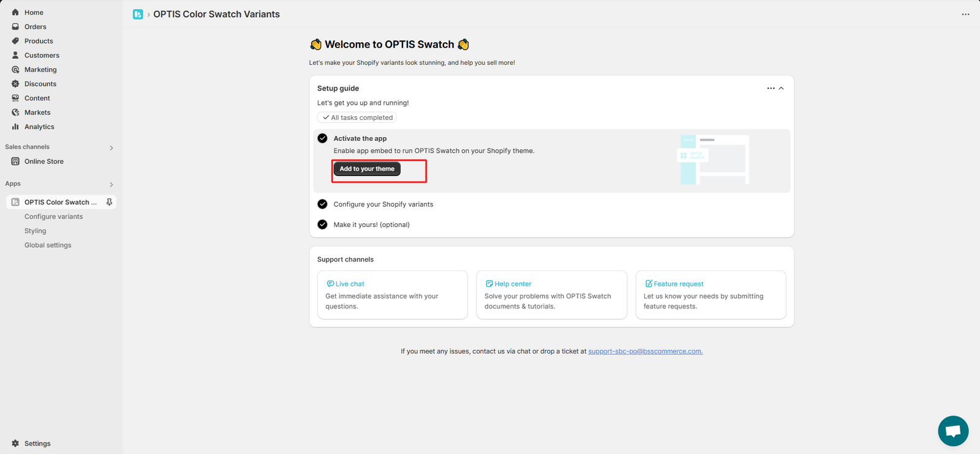Expand the Sales channels section

(111, 147)
